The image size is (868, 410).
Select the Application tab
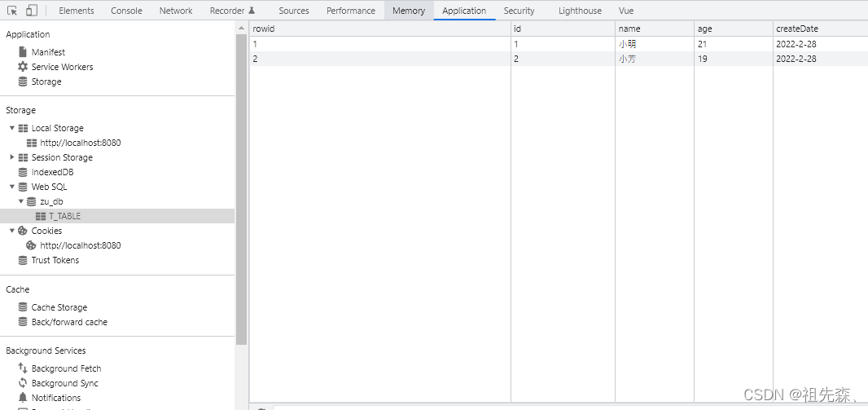464,11
